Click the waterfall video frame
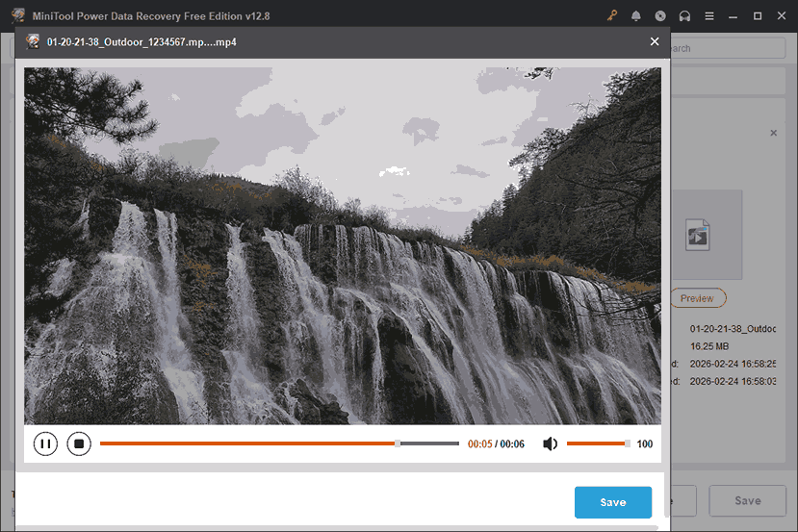 pyautogui.click(x=343, y=245)
